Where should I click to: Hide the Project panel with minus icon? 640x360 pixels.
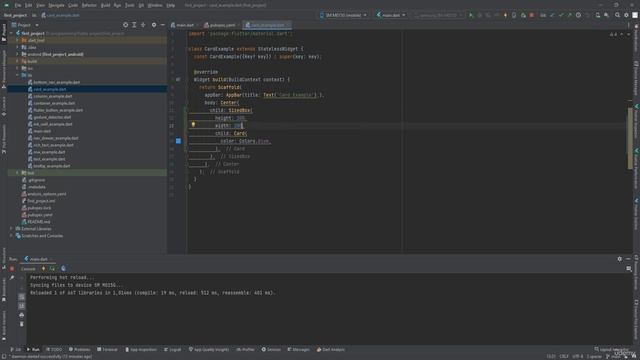click(162, 25)
